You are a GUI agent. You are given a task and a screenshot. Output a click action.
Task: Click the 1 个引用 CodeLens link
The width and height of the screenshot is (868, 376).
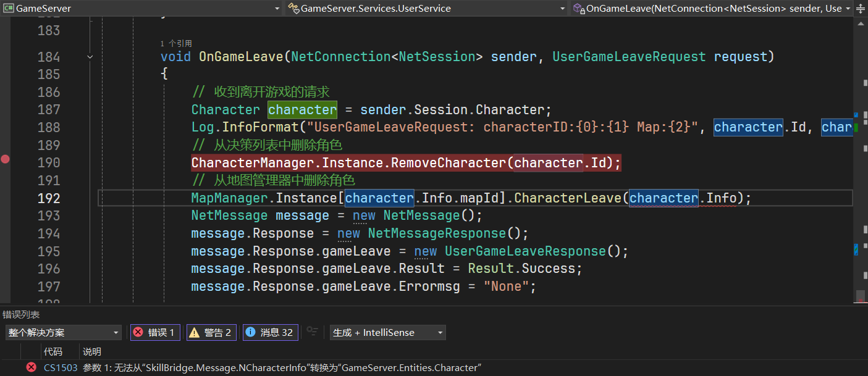176,43
